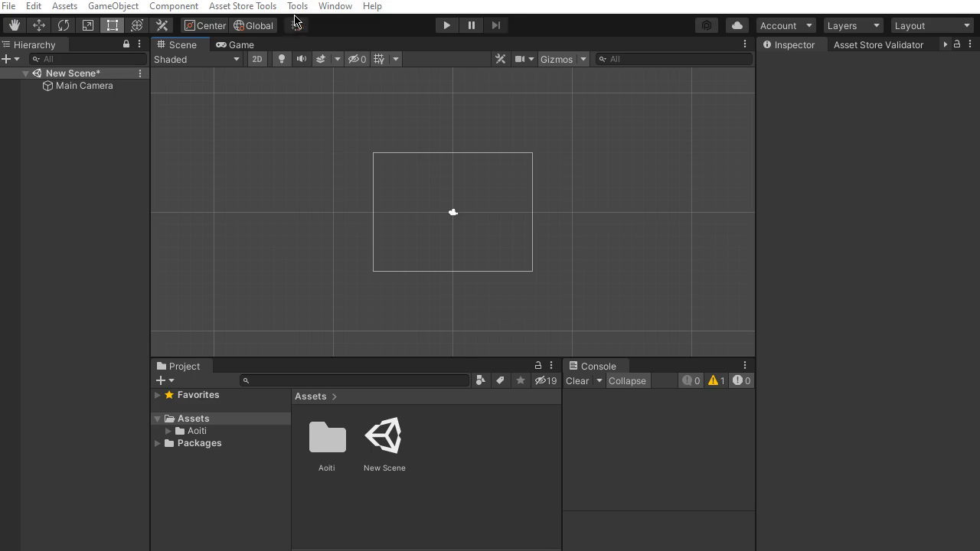
Task: Click the Project search field
Action: tap(354, 380)
